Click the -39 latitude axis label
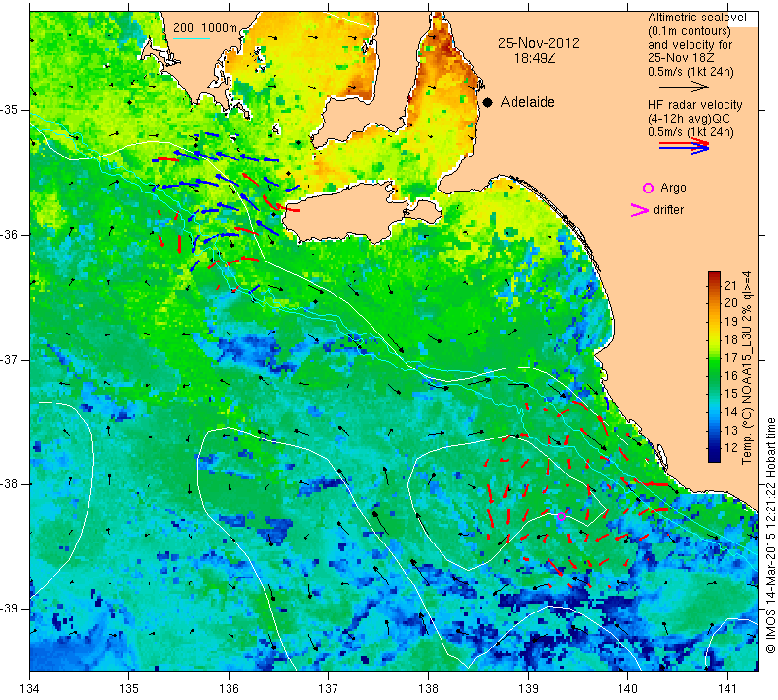Screen dimensions: 778x700 coord(10,609)
